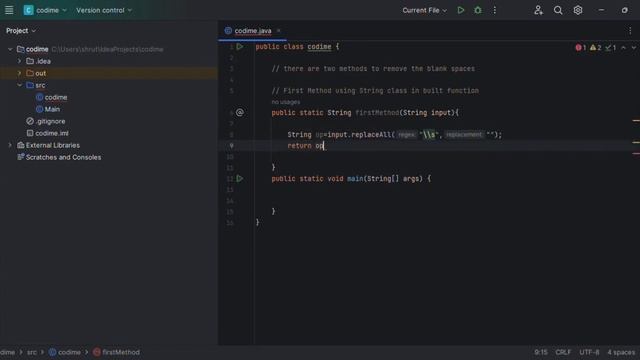
Task: Select the src folder row
Action: pos(109,85)
